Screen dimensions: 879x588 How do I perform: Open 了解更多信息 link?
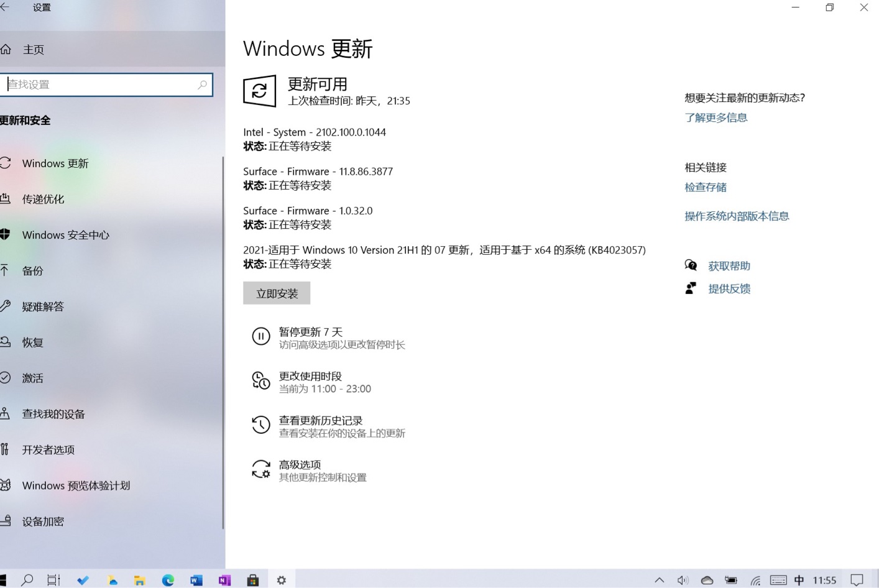[x=716, y=117]
